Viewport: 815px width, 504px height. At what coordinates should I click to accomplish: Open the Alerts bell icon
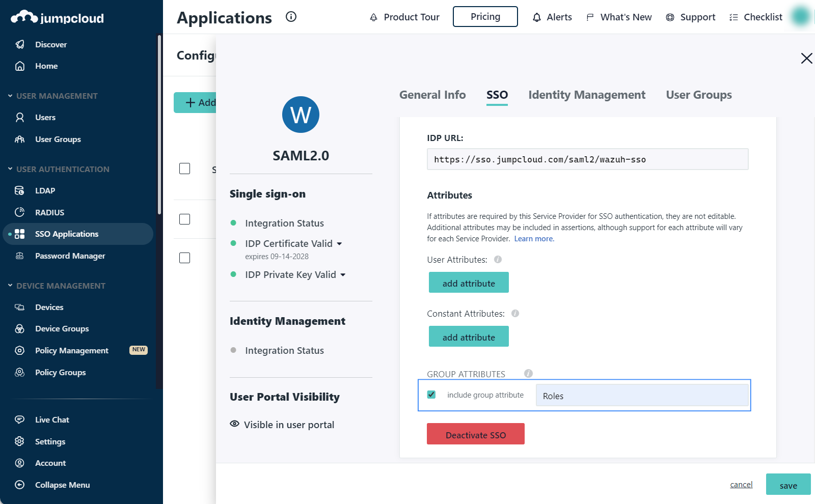click(x=536, y=17)
